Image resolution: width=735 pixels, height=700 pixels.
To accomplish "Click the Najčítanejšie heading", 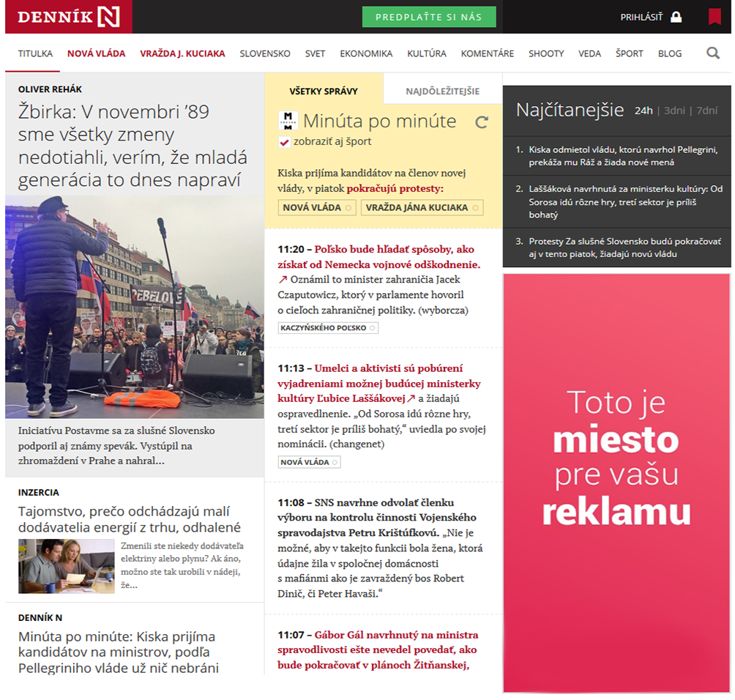I will click(570, 110).
